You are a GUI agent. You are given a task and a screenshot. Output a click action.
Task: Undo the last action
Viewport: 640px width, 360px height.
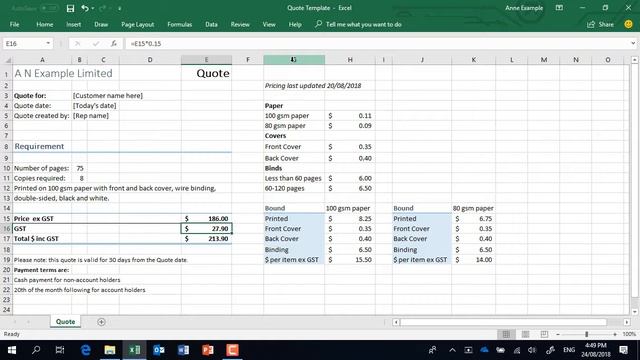click(84, 8)
